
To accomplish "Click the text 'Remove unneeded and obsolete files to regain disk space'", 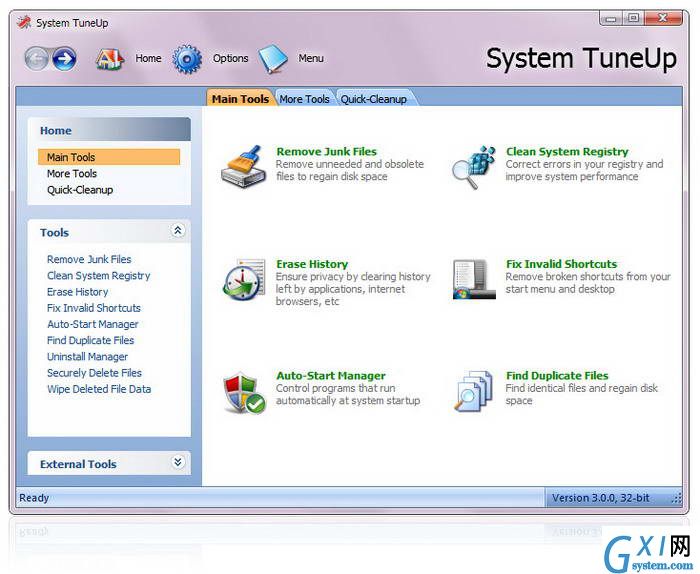I will pos(350,171).
